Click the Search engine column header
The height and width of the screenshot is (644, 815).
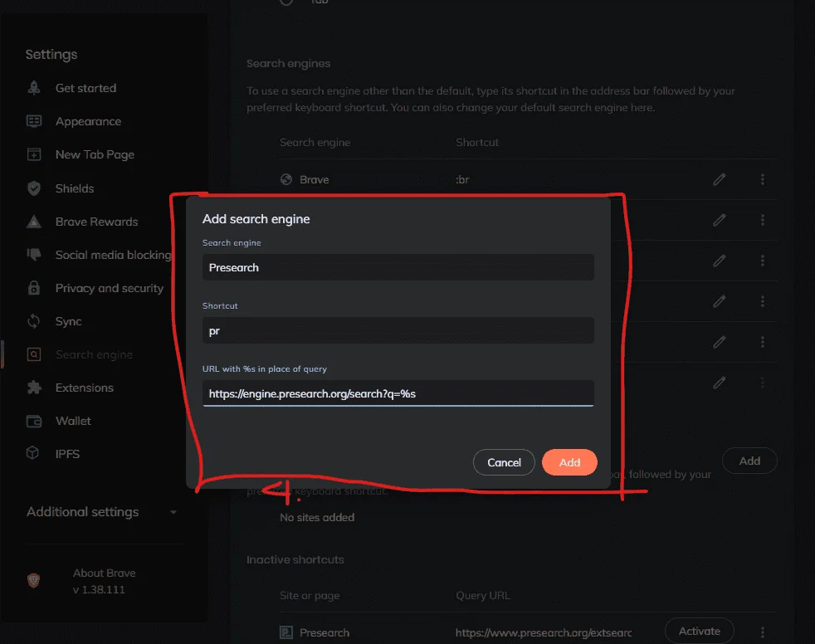315,143
